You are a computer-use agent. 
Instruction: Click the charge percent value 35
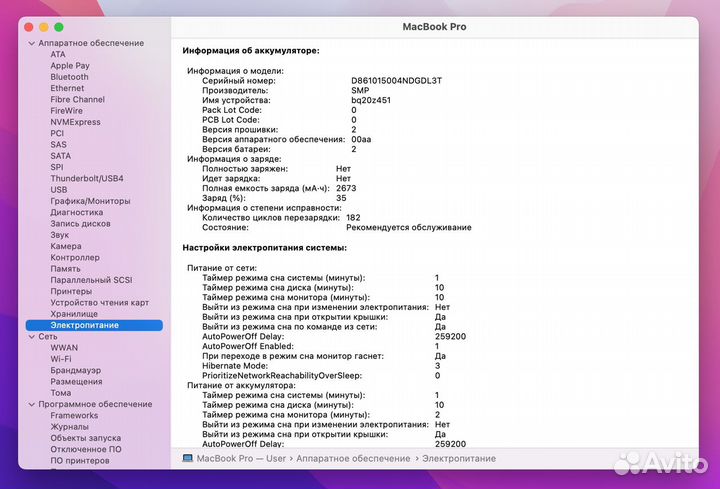(x=341, y=198)
